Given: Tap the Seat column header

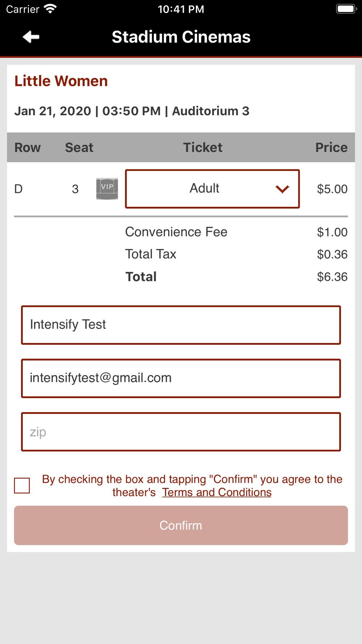Looking at the screenshot, I should click(79, 147).
